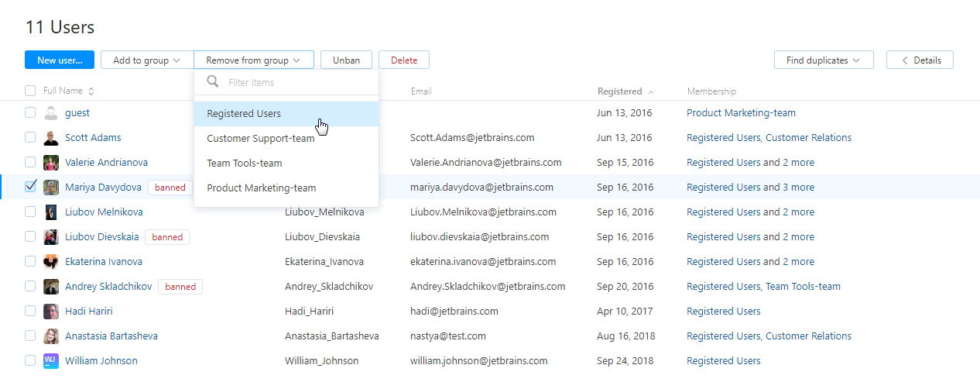This screenshot has width=980, height=389.
Task: Click login William_Johnson
Action: point(322,361)
